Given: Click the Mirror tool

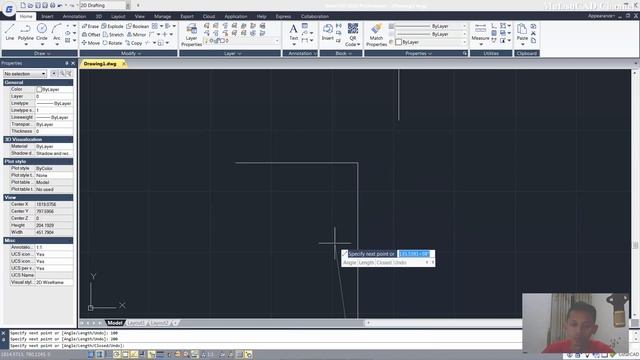Looking at the screenshot, I should (136, 35).
